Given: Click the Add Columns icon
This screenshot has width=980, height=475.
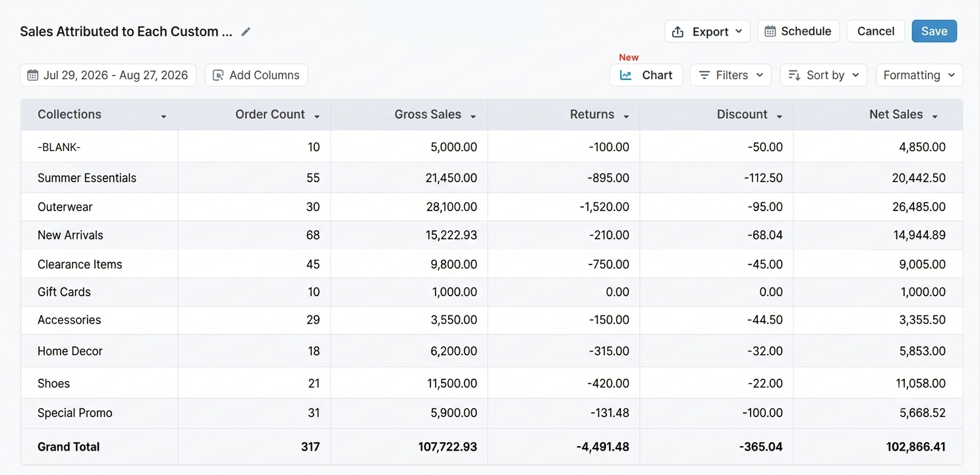Looking at the screenshot, I should coord(218,75).
